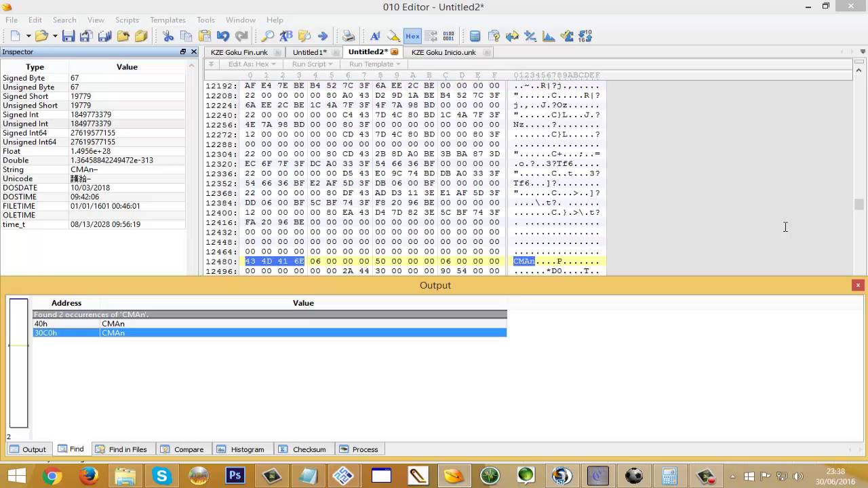Click the binary 0100 0001 view icon

(448, 36)
